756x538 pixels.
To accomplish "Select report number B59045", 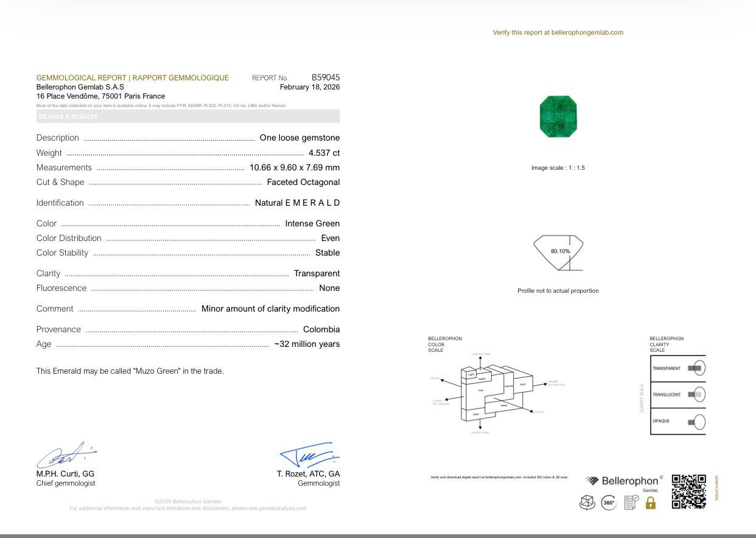I will [x=326, y=77].
